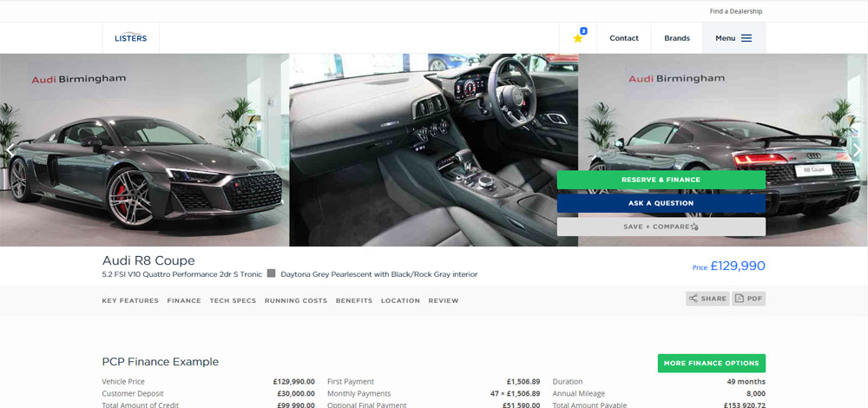Screen dimensions: 868x408
Task: Click the Share button
Action: [707, 299]
